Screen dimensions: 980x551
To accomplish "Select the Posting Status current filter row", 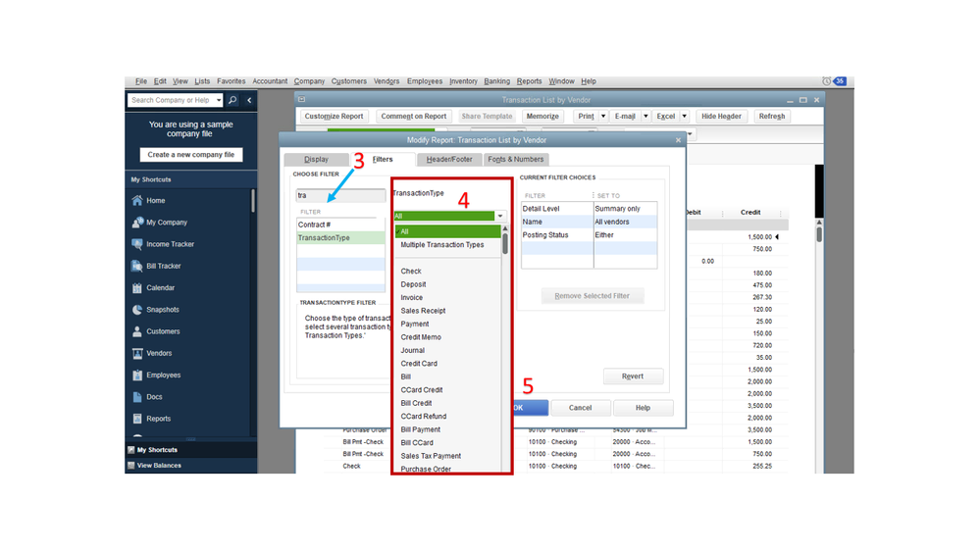I will coord(590,235).
